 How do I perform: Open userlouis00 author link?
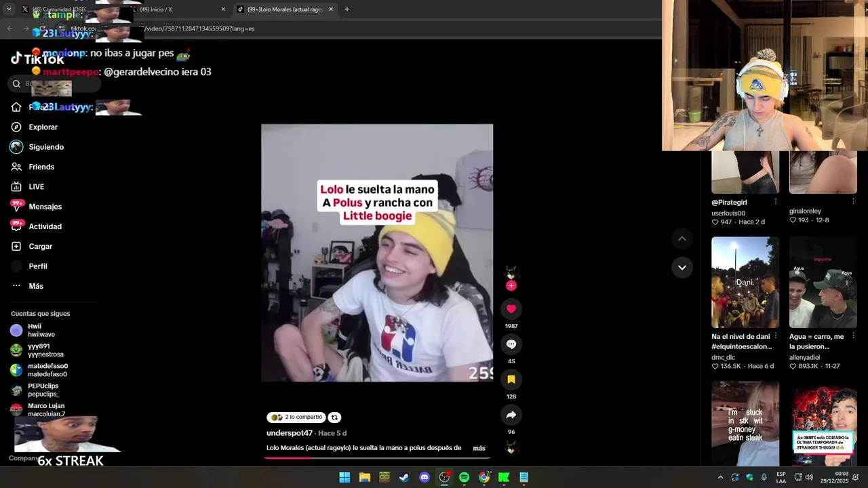[728, 213]
